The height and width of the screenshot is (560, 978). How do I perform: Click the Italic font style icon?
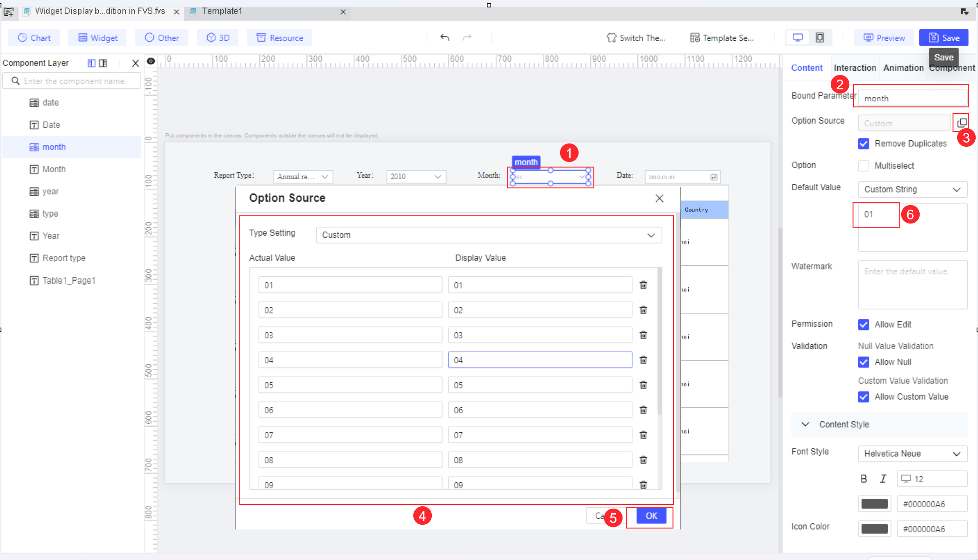coord(883,479)
